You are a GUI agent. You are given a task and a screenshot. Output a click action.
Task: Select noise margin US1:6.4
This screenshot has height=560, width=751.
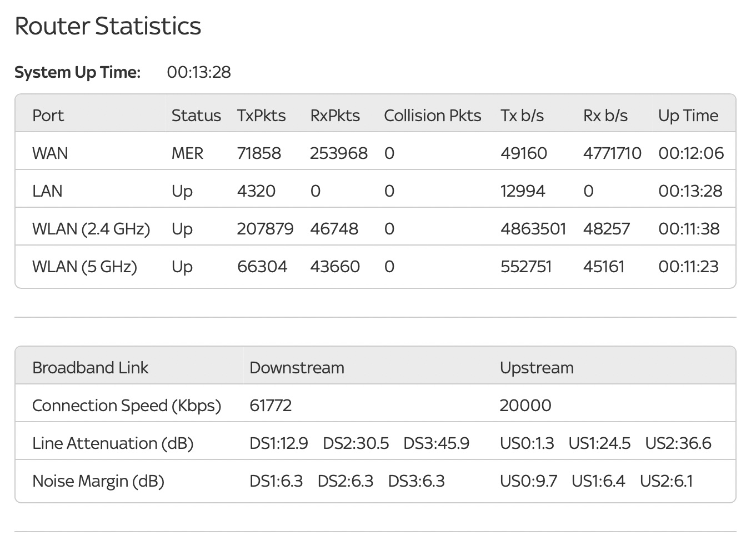click(x=598, y=481)
